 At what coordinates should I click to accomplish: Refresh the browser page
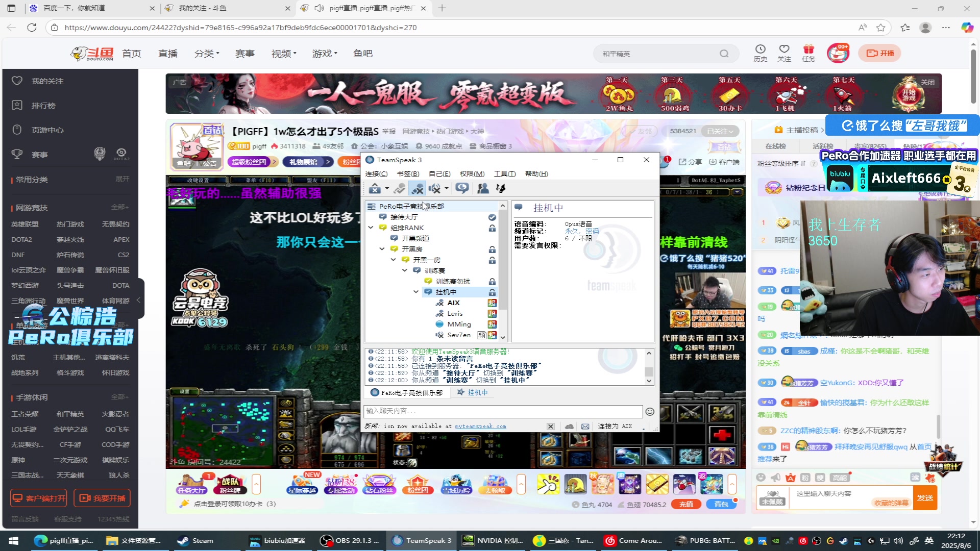(x=32, y=28)
